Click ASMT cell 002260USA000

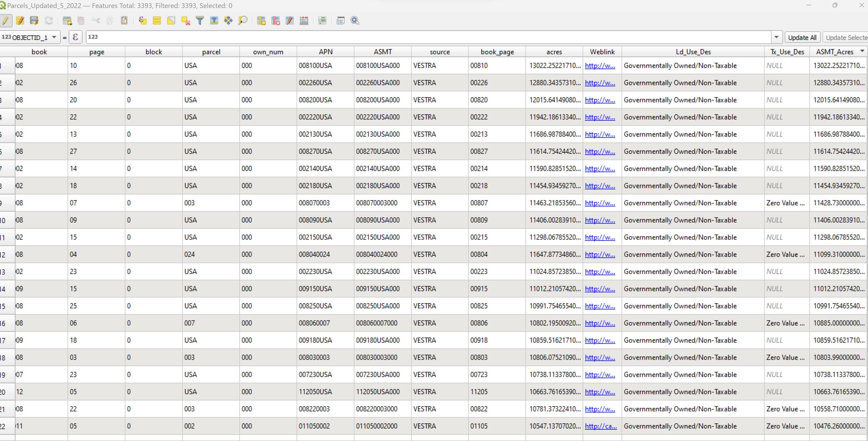click(x=383, y=83)
